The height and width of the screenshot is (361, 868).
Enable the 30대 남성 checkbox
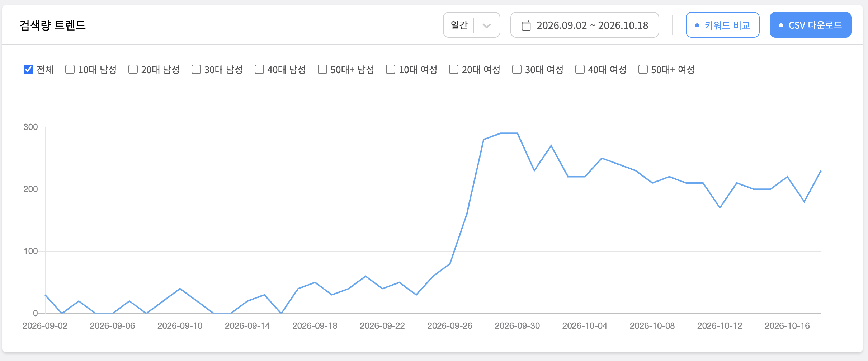point(196,69)
